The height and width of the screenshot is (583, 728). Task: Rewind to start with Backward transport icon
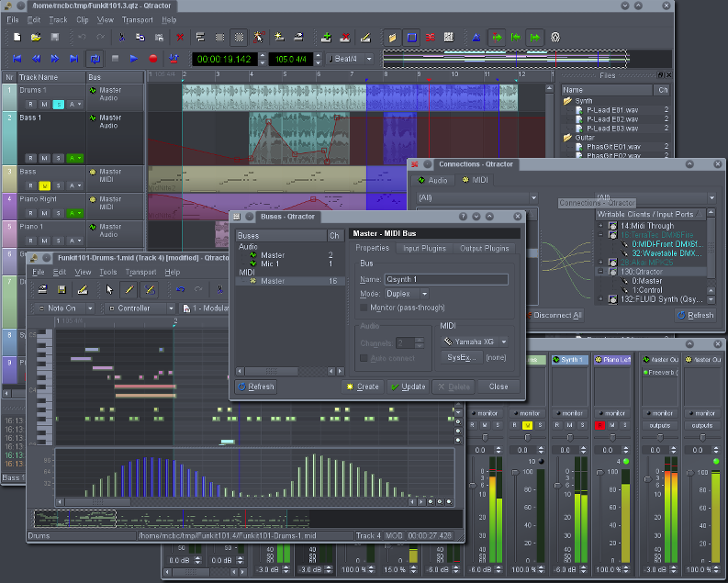17,59
